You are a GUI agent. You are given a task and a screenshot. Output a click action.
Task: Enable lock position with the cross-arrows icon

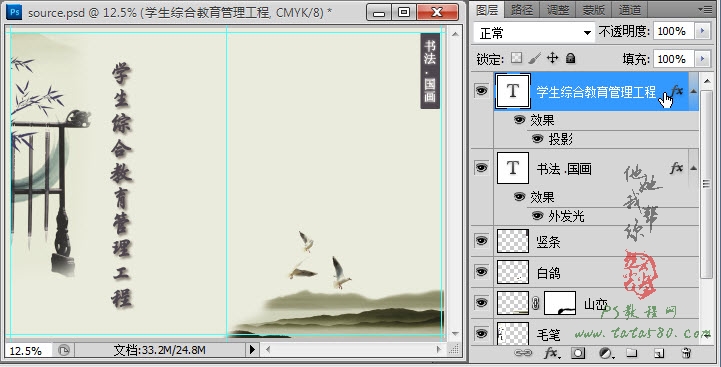552,58
